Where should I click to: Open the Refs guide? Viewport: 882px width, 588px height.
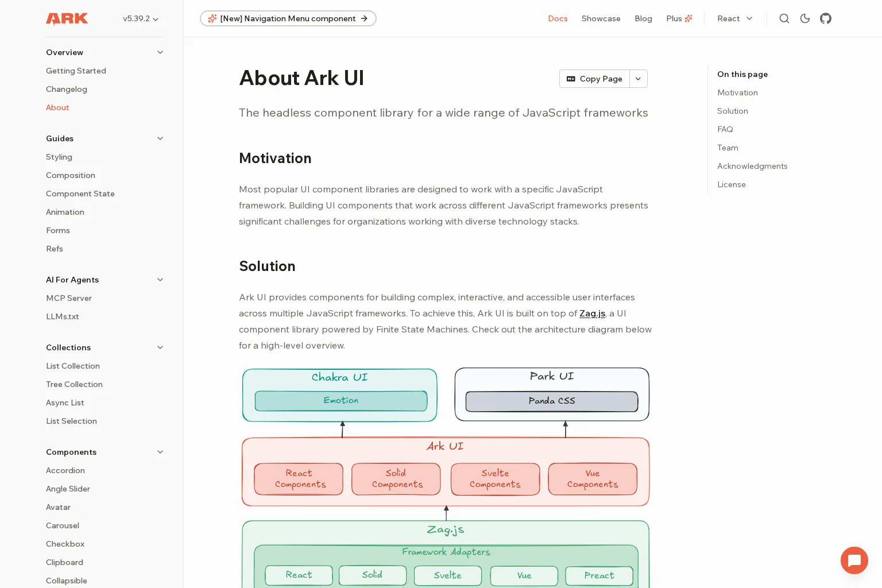point(55,249)
